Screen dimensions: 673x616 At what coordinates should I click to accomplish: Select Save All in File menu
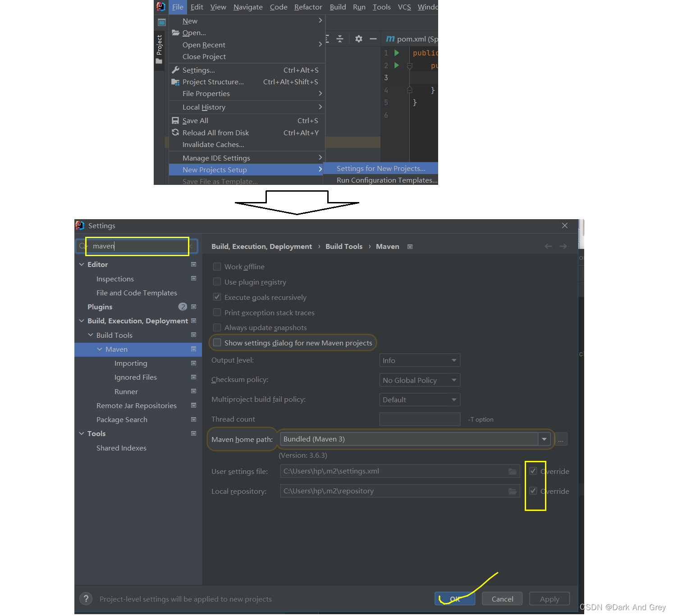pos(247,120)
